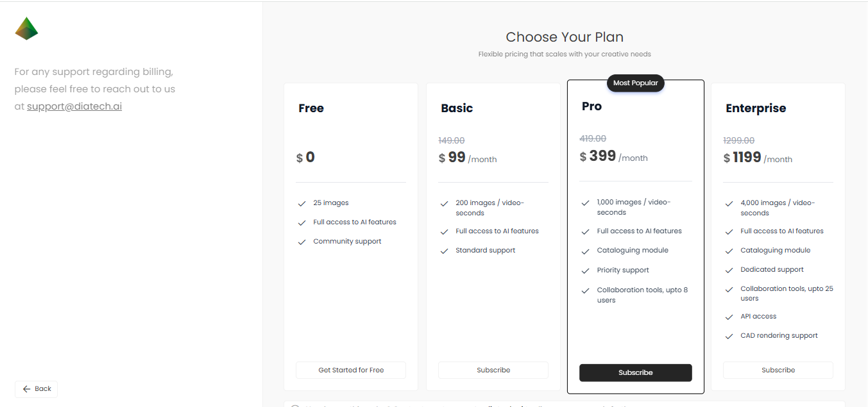Screen dimensions: 868x407
Task: Click the Back arrow button
Action: click(x=36, y=389)
